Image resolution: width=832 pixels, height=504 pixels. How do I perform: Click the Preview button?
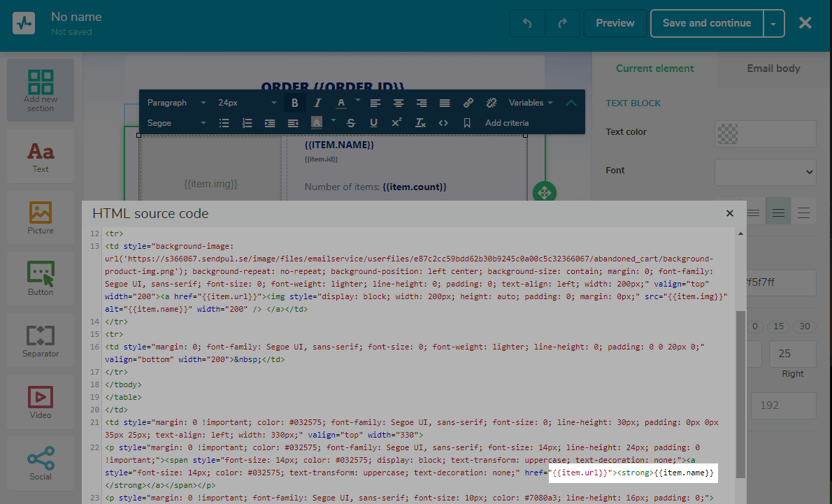(615, 23)
